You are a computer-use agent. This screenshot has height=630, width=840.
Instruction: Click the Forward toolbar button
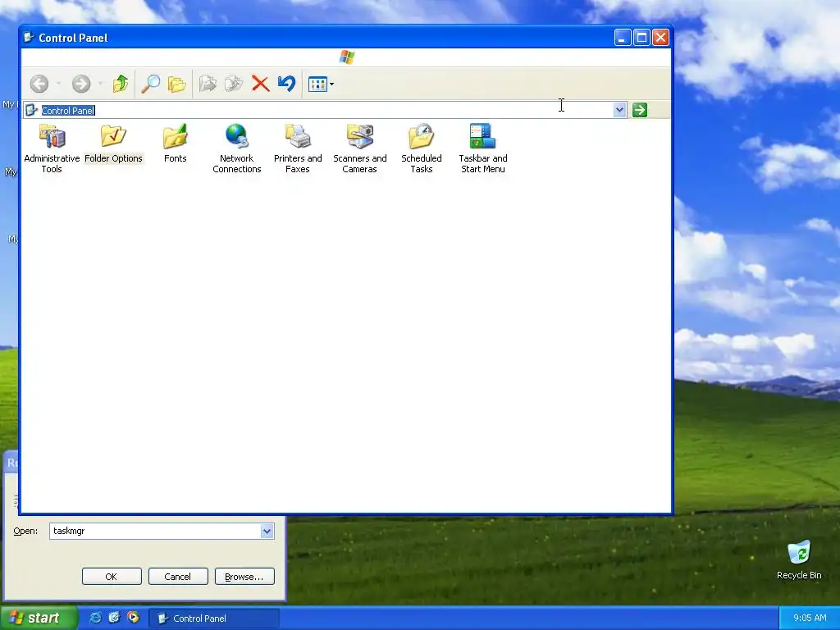81,84
